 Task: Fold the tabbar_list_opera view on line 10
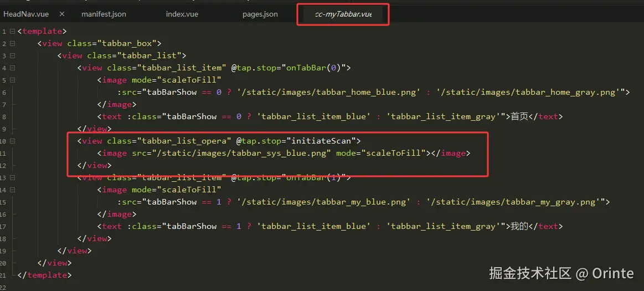(12, 141)
